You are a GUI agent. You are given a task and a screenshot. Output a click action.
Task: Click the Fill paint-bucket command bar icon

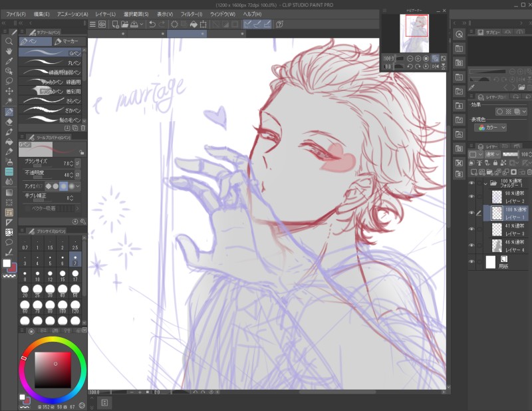point(194,24)
